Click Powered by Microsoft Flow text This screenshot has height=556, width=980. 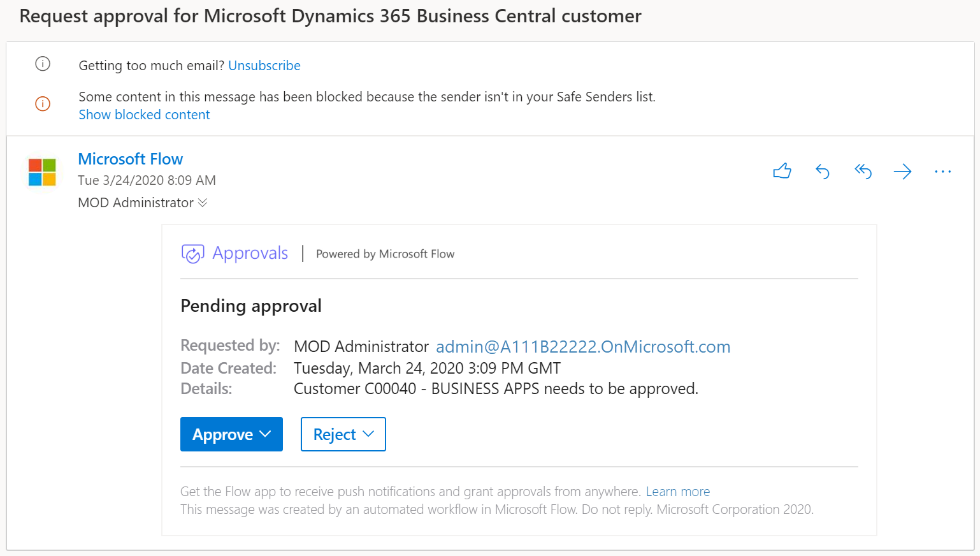pos(385,254)
